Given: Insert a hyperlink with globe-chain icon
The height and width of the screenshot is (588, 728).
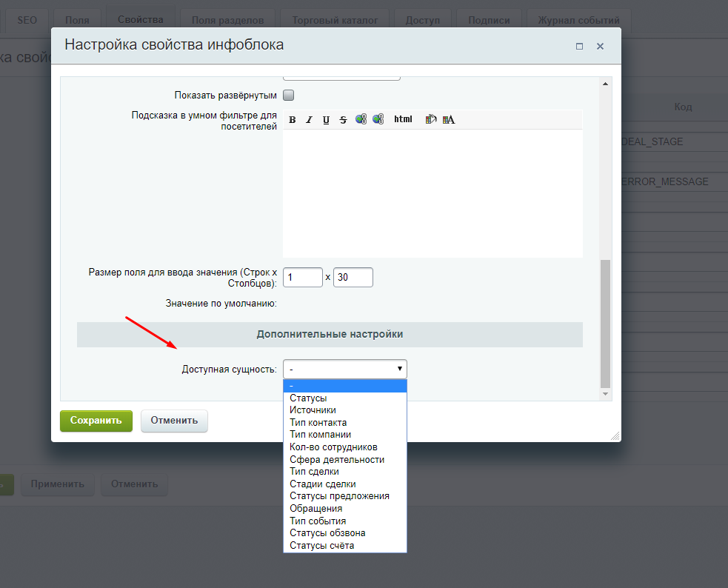Looking at the screenshot, I should pos(361,119).
